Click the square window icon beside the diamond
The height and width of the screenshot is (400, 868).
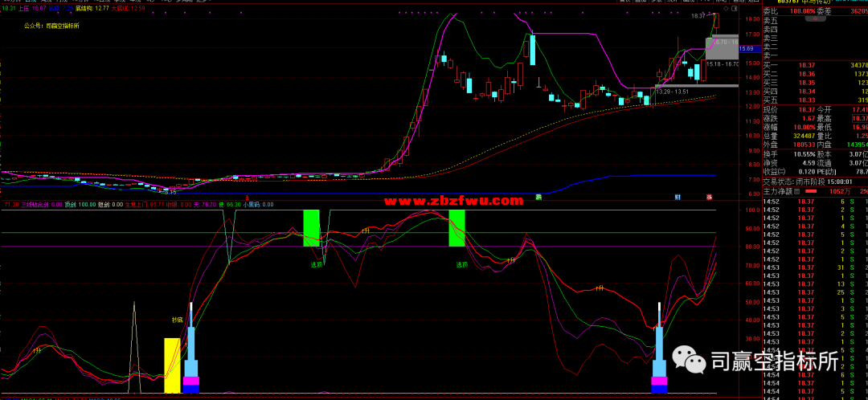[734, 9]
